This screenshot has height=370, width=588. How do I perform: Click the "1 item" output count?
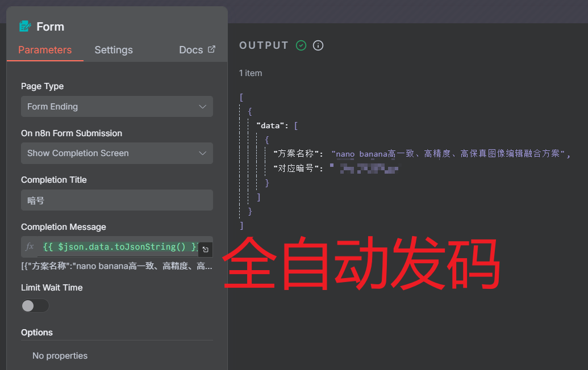(x=251, y=73)
